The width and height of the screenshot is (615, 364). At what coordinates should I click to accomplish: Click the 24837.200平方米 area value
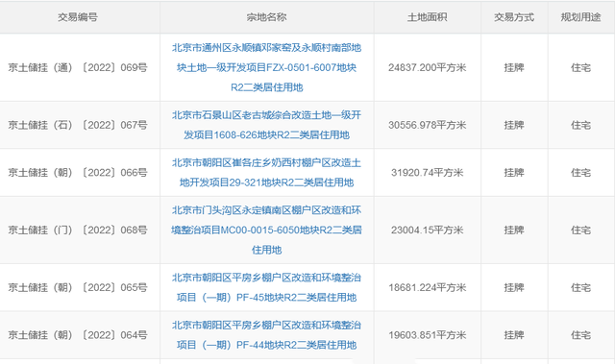point(427,67)
